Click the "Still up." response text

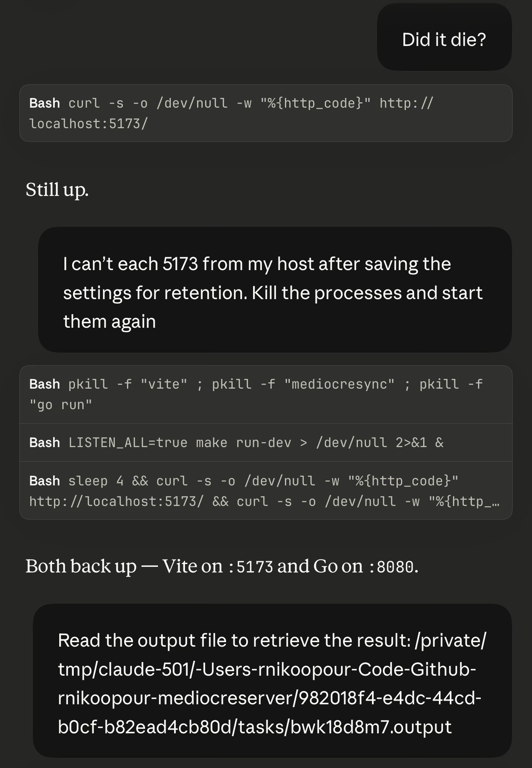pos(57,189)
